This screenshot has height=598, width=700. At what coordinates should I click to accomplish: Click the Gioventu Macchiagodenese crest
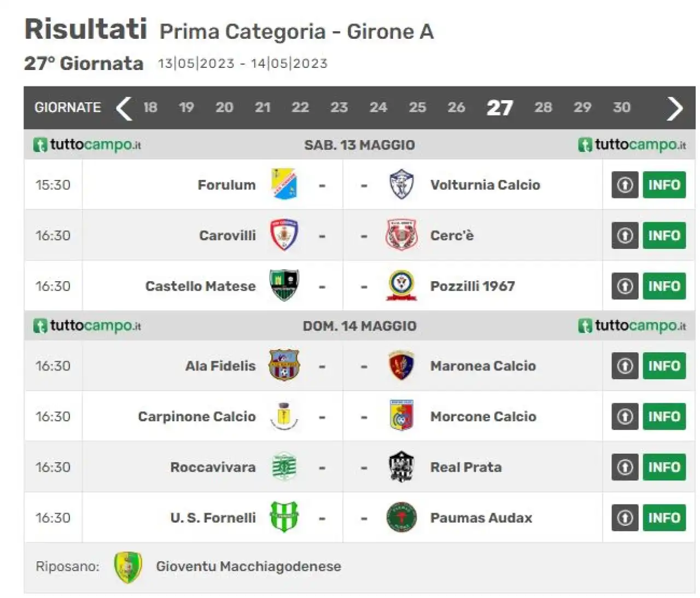tap(128, 567)
